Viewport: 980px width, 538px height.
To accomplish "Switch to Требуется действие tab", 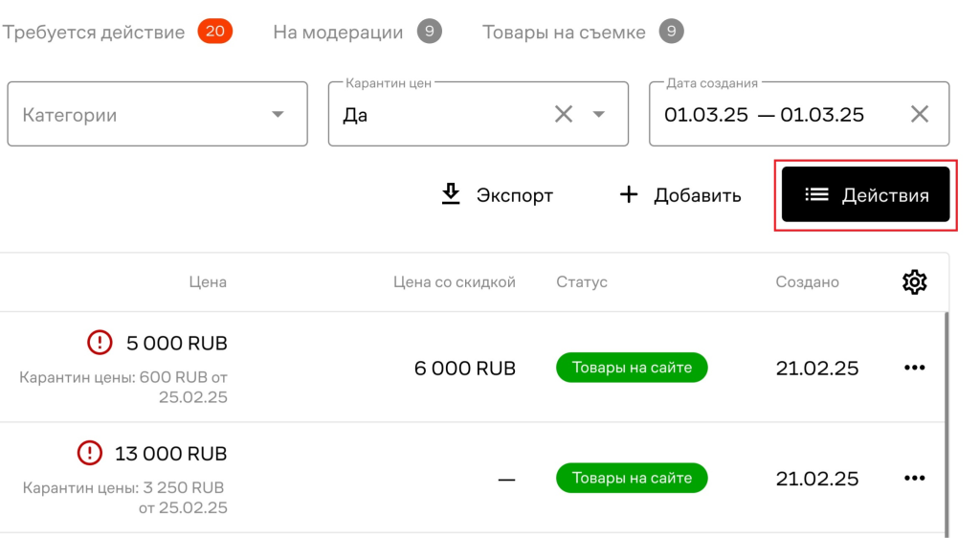I will pyautogui.click(x=94, y=33).
